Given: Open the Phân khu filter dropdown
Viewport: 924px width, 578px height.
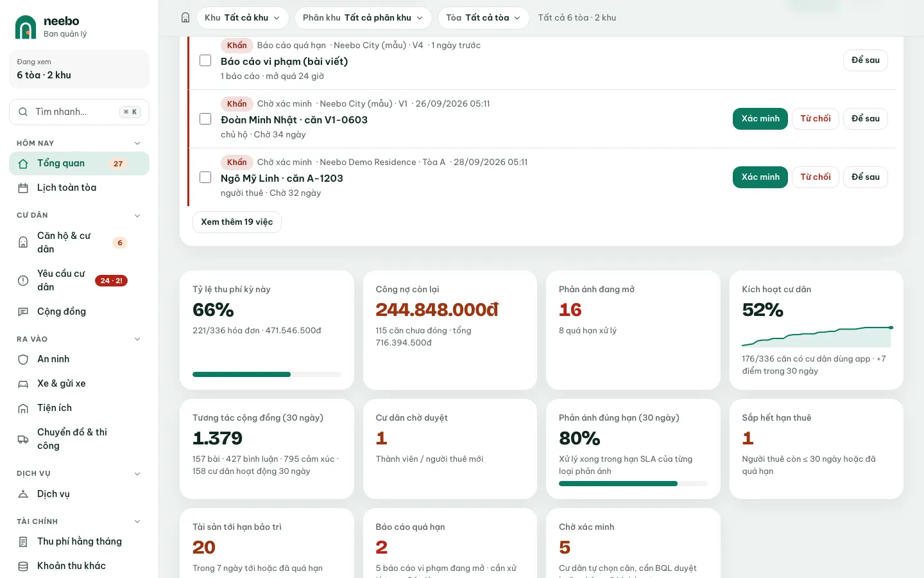Looking at the screenshot, I should pos(363,18).
